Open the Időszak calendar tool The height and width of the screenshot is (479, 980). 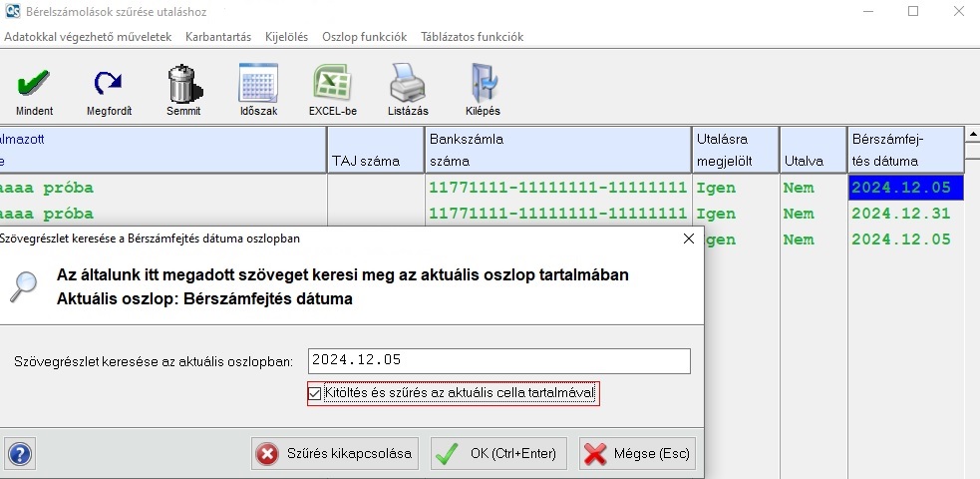coord(258,84)
